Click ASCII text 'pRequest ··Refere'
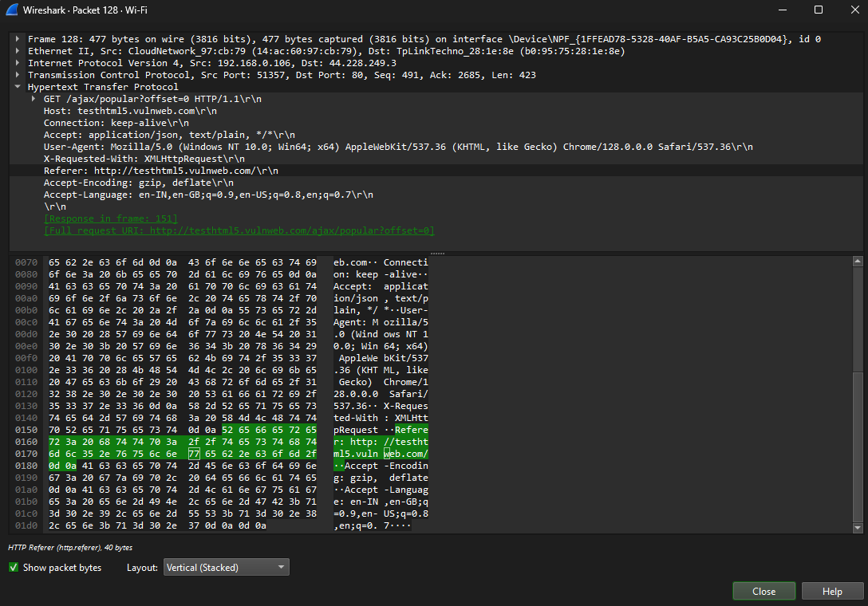Viewport: 868px width, 606px height. point(381,430)
